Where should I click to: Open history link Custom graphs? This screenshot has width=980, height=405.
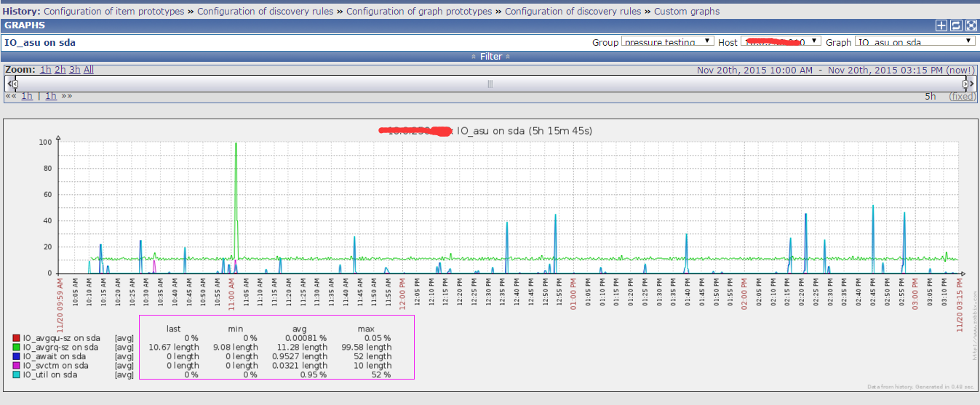coord(687,12)
